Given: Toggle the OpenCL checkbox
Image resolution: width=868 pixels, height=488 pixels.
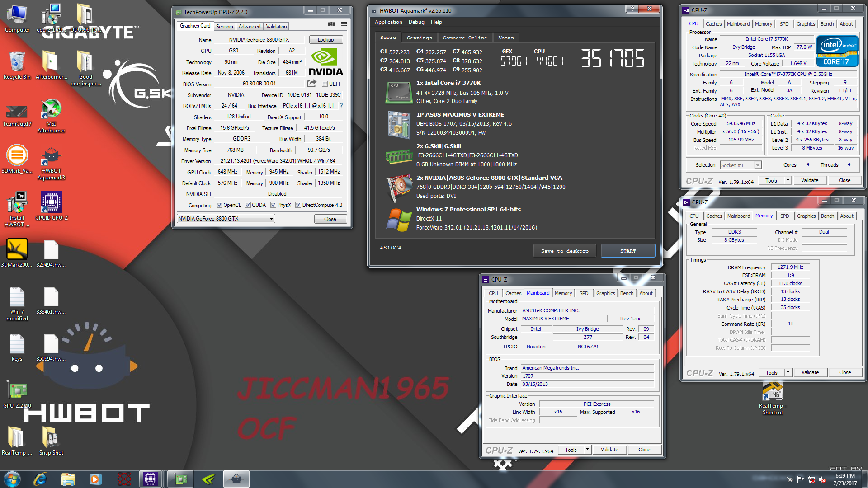Looking at the screenshot, I should tap(219, 205).
